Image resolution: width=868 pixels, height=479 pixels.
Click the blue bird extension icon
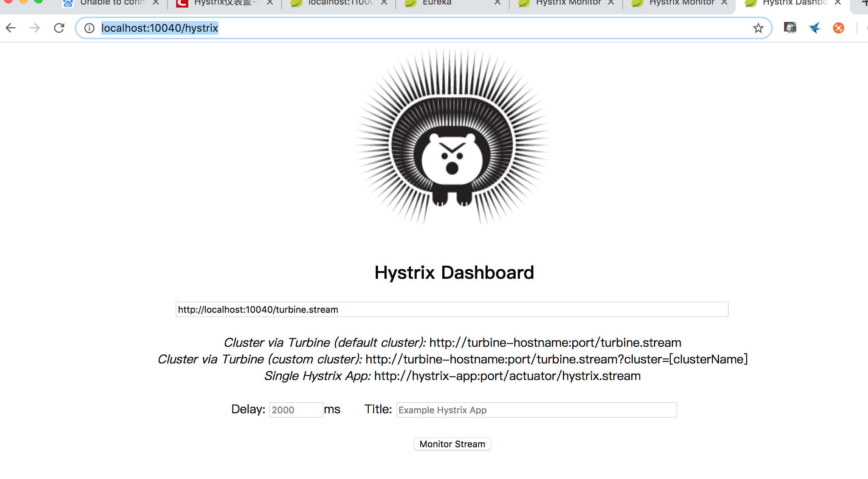(x=814, y=28)
